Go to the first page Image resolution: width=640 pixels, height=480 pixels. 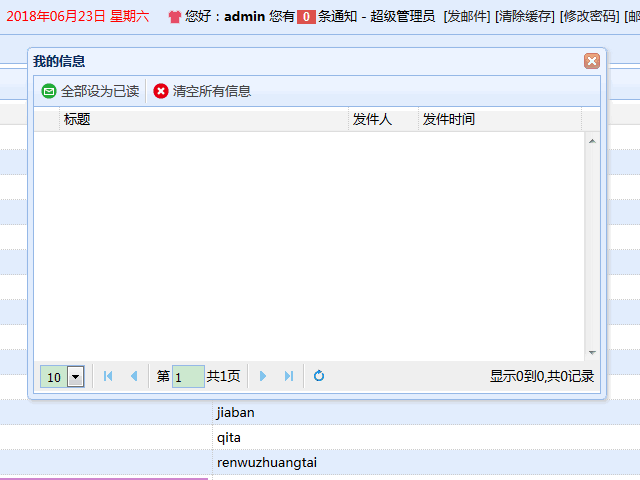108,376
